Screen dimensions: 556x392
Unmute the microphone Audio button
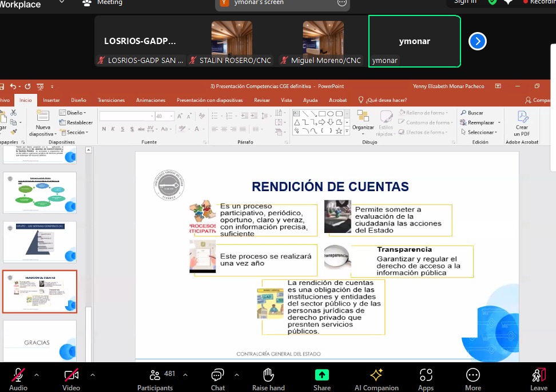point(18,375)
